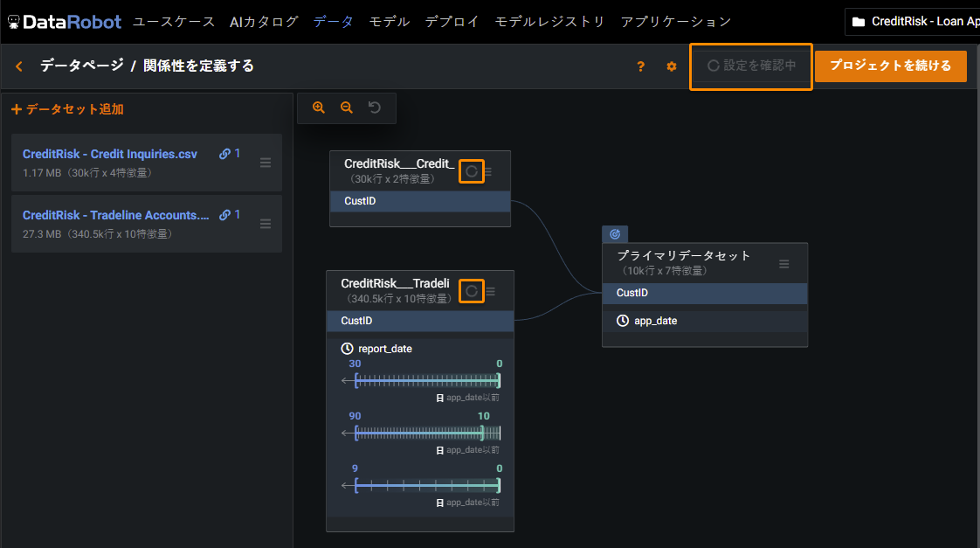Click データセット追加 to add a dataset
The height and width of the screenshot is (548, 980).
tap(67, 109)
